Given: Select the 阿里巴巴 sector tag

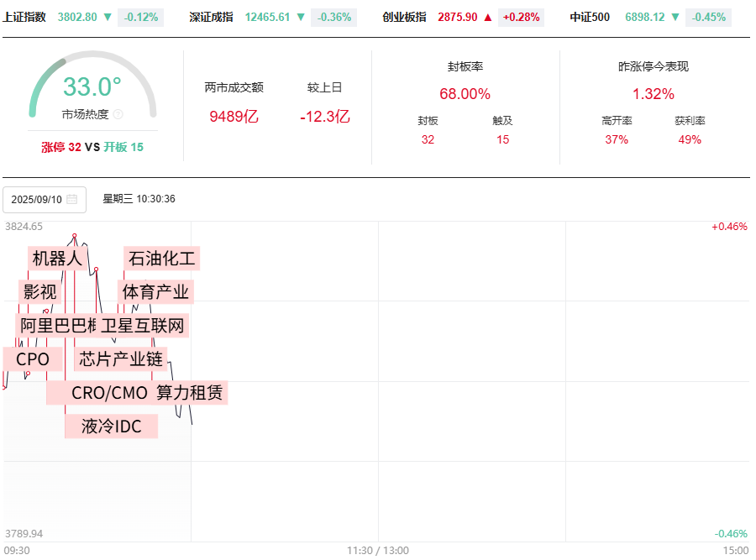Looking at the screenshot, I should (57, 326).
